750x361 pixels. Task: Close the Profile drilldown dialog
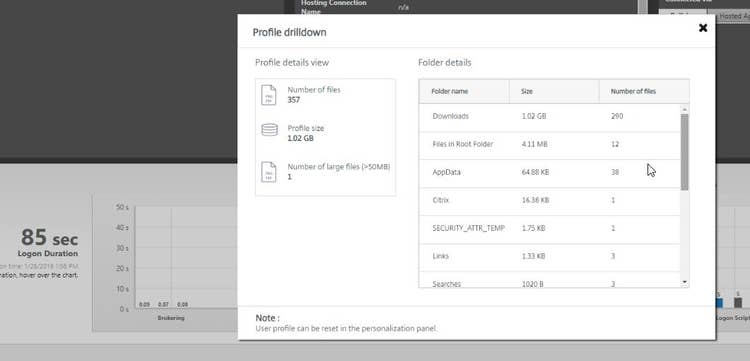(703, 28)
